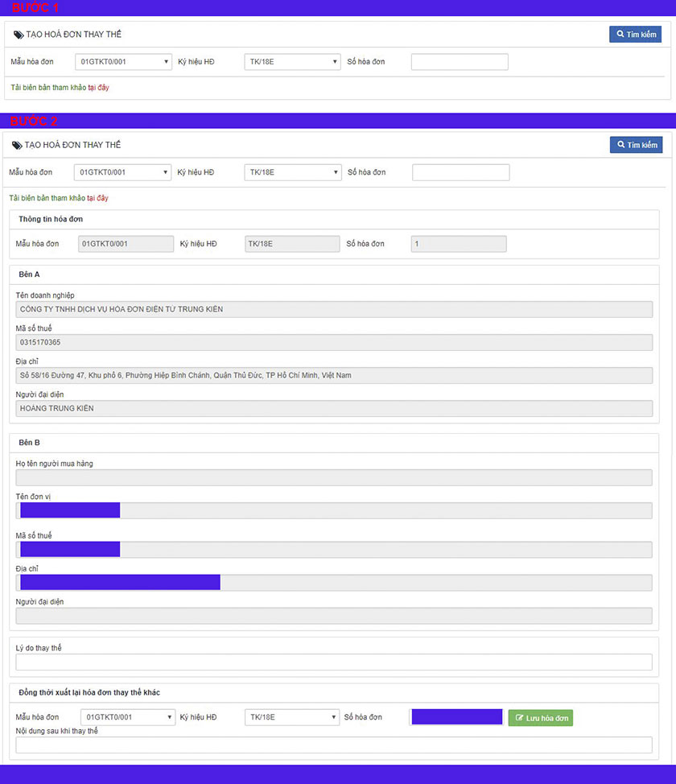This screenshot has height=784, width=676.
Task: Open bottom Ký hiệu HĐ dropdown for replacement invoice
Action: tap(292, 717)
